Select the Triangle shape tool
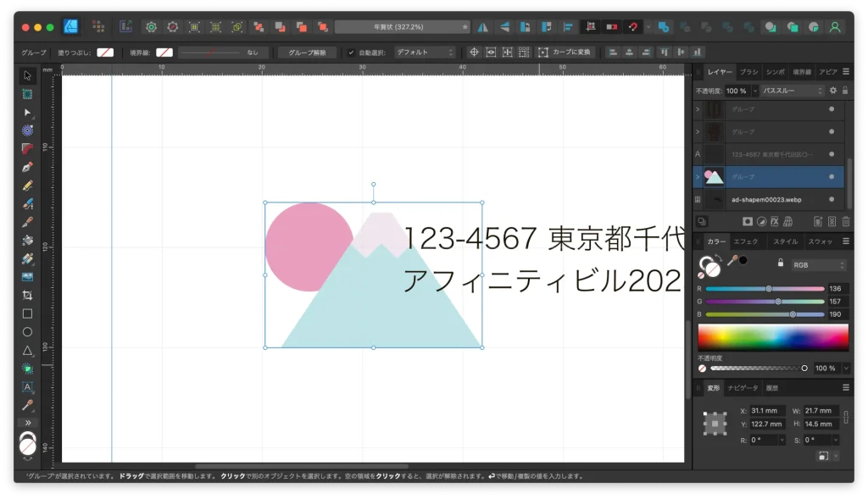Viewport: 868px width, 499px height. tap(27, 350)
